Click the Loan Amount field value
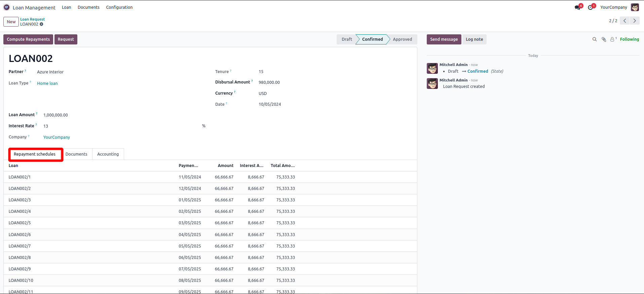The width and height of the screenshot is (644, 294). point(55,115)
